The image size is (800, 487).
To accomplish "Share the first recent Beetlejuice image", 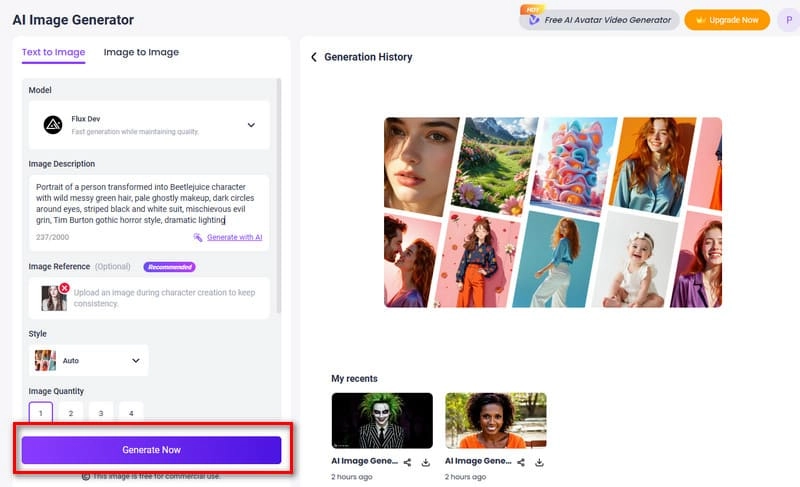I will coord(408,462).
